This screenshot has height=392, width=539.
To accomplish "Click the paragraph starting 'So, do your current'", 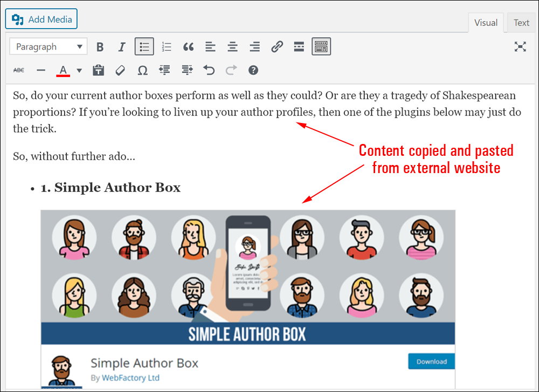I will click(x=267, y=112).
